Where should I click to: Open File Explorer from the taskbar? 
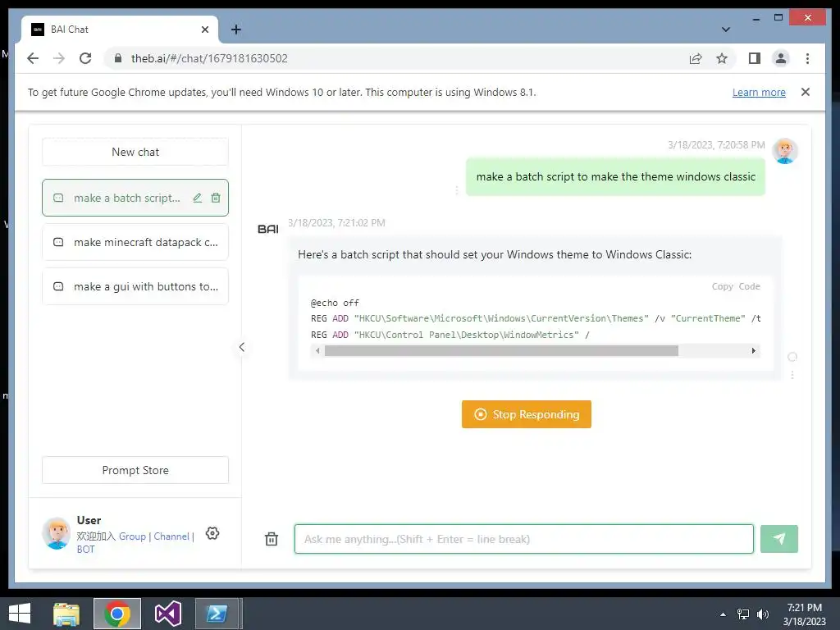tap(66, 614)
